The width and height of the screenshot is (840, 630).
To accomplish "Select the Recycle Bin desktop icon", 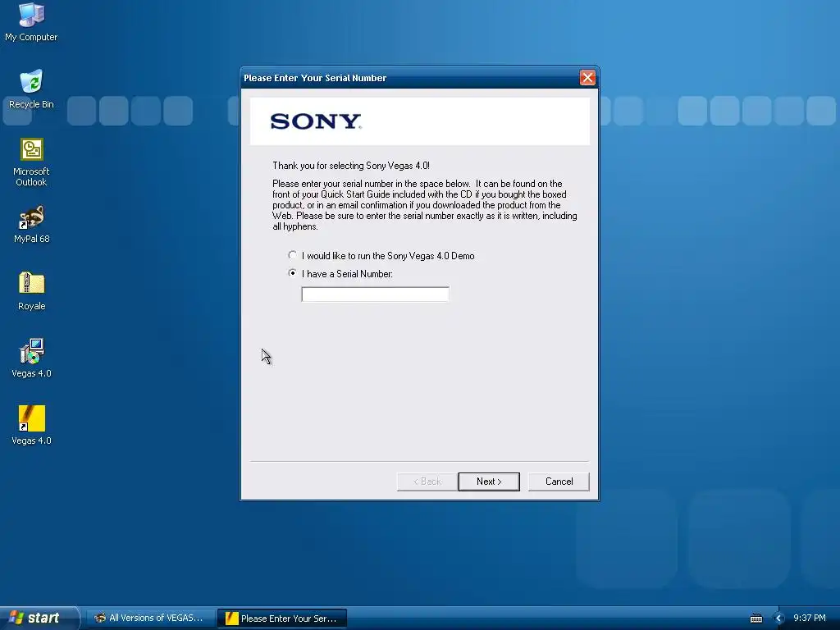I will click(31, 89).
